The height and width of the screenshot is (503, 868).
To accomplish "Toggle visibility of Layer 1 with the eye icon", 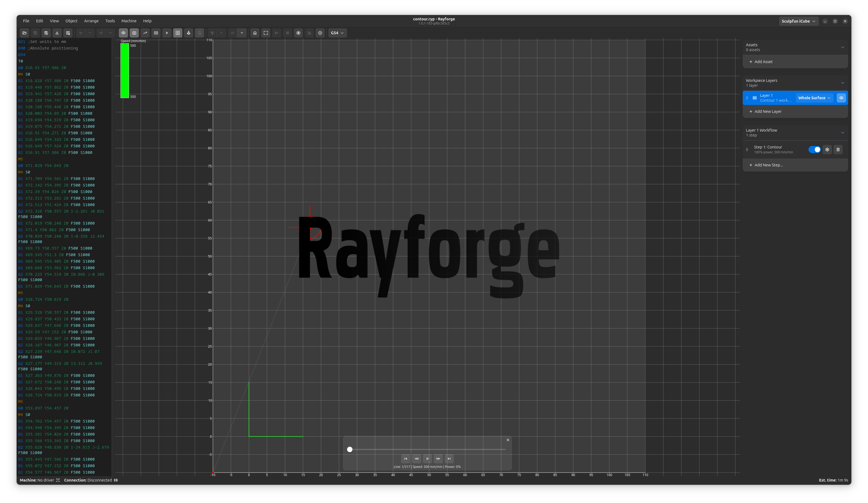I will point(841,98).
